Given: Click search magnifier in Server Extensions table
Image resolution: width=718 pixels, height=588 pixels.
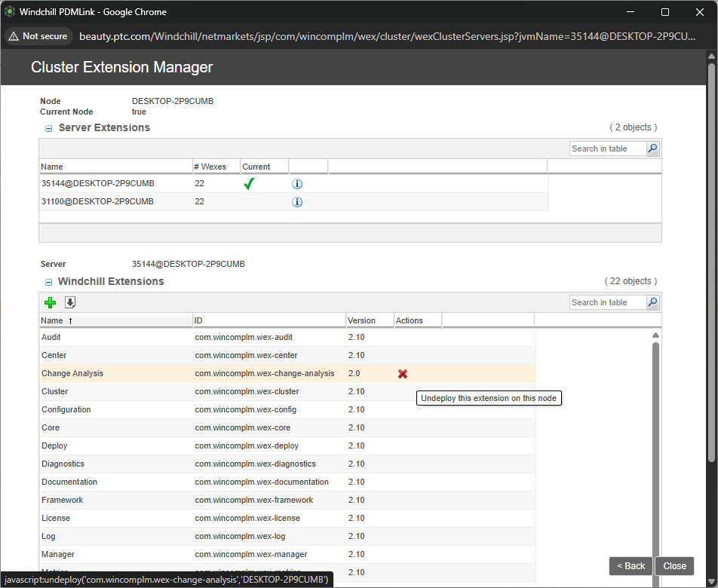Looking at the screenshot, I should [x=653, y=149].
